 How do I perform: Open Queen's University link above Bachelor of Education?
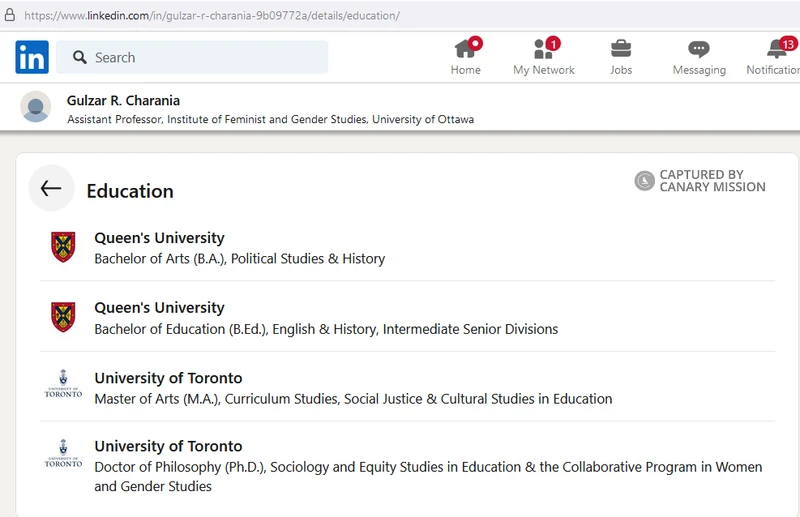pos(159,308)
